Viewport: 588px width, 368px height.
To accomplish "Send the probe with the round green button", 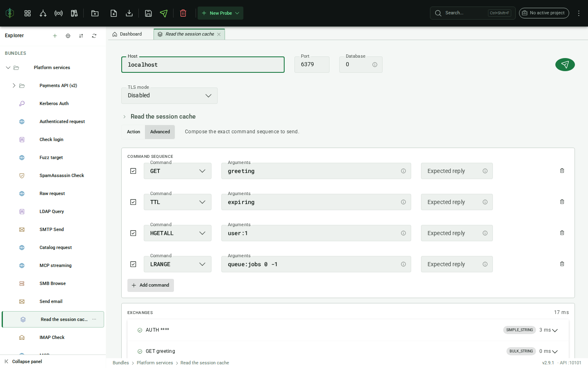I will click(x=565, y=65).
